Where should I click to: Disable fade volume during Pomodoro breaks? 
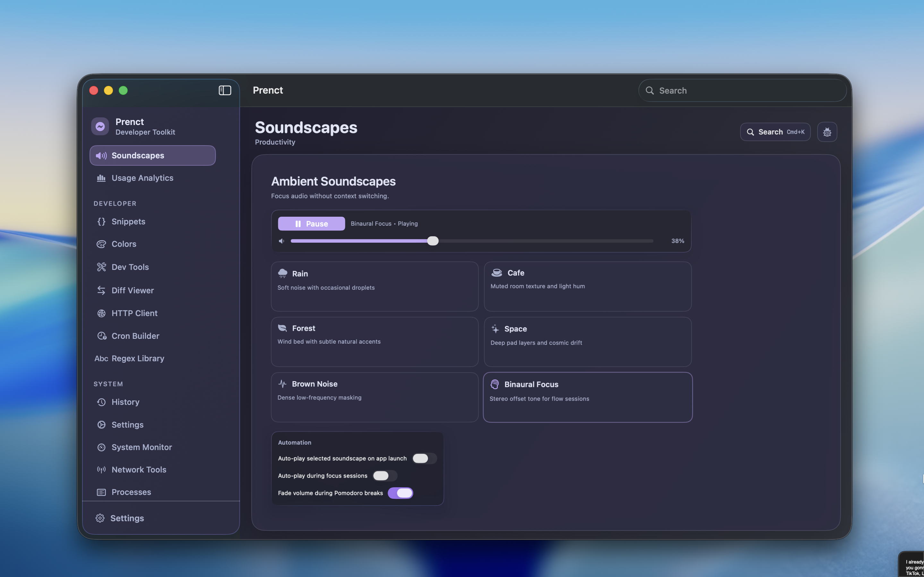pos(400,493)
